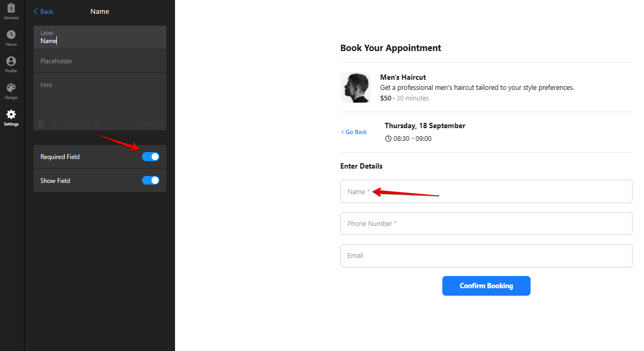Screen dimensions: 644x351
Task: Insert a link in Hint editor
Action: 69,124
